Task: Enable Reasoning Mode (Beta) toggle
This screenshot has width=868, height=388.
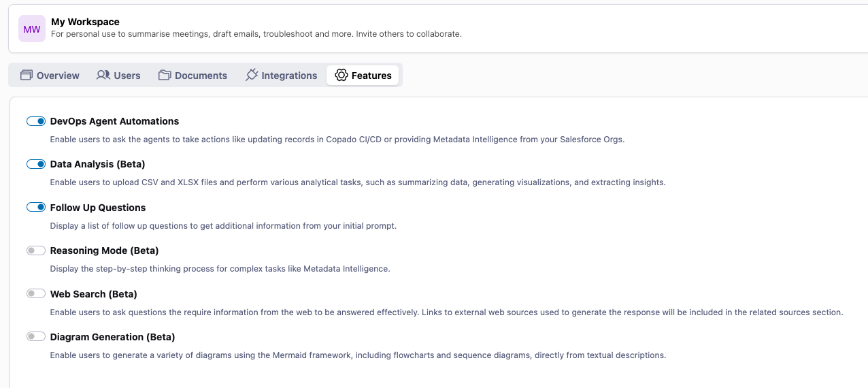Action: coord(36,250)
